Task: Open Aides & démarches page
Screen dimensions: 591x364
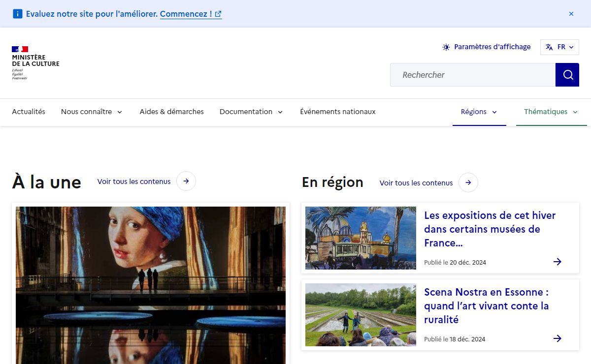Action: (x=171, y=112)
